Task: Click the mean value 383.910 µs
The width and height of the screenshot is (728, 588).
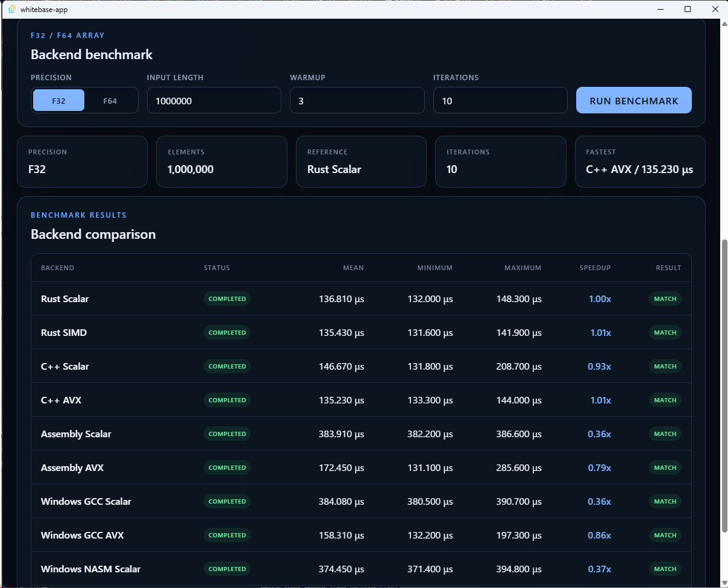Action: 342,434
